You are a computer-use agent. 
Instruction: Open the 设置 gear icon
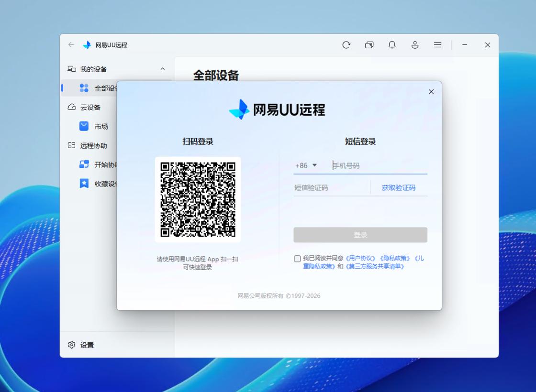pyautogui.click(x=72, y=345)
